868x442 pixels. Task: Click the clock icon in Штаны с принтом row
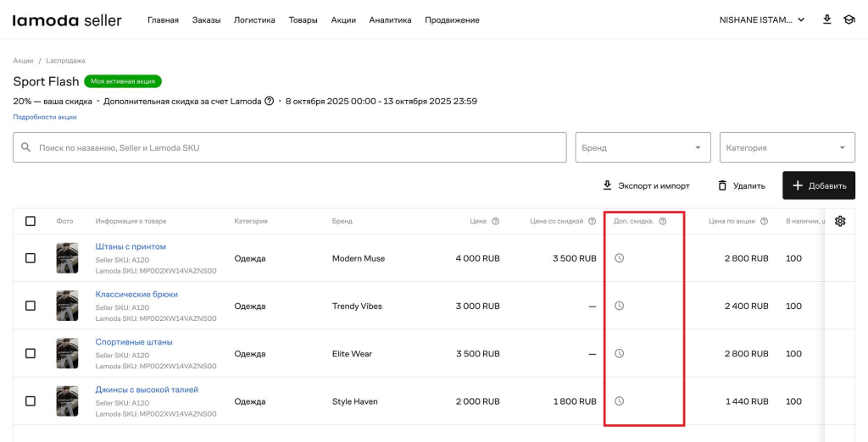click(619, 258)
